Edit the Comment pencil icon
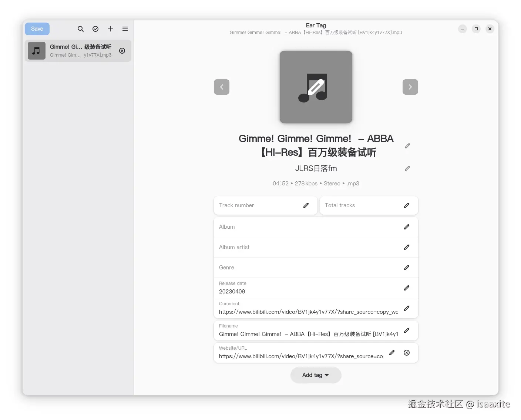 407,308
